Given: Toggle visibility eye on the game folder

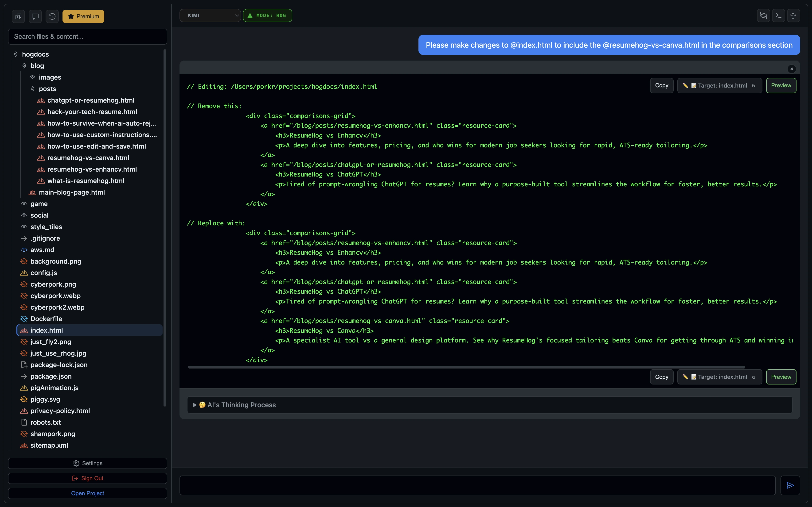Looking at the screenshot, I should point(24,204).
